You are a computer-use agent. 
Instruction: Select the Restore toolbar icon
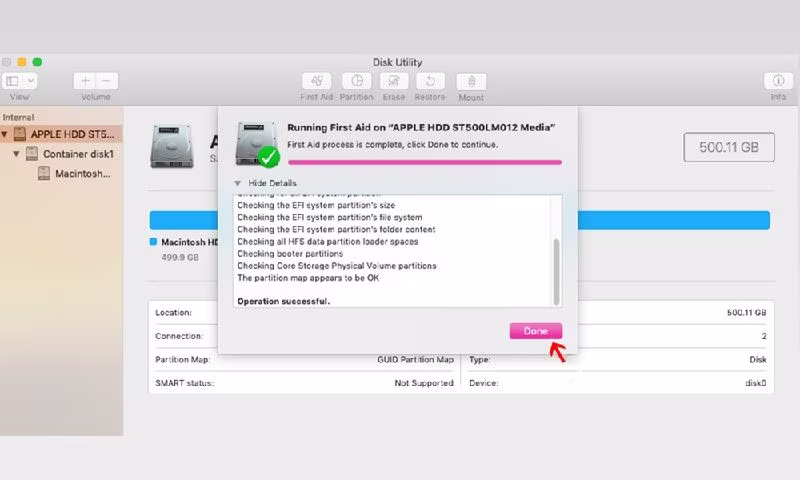[x=430, y=81]
